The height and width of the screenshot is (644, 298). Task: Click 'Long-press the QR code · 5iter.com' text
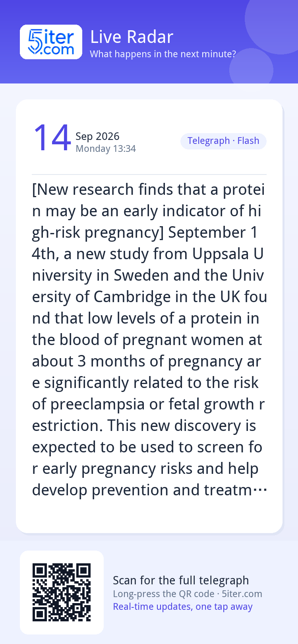pyautogui.click(x=188, y=594)
